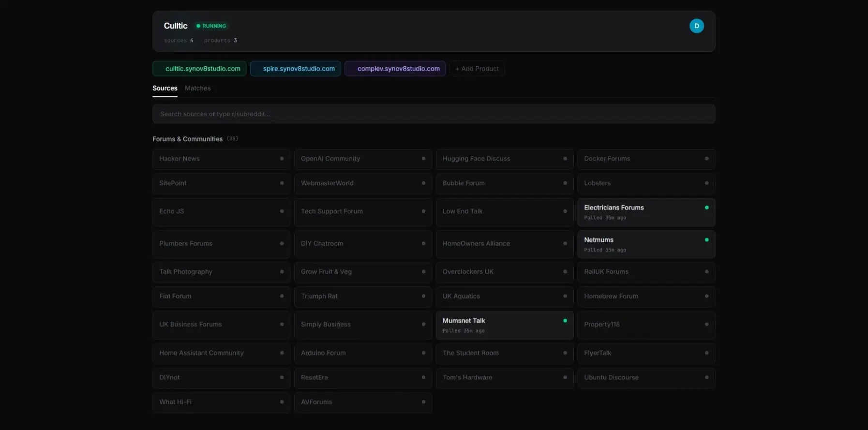Deactivate the Mumsnet Talk source
868x430 pixels.
pyautogui.click(x=505, y=325)
